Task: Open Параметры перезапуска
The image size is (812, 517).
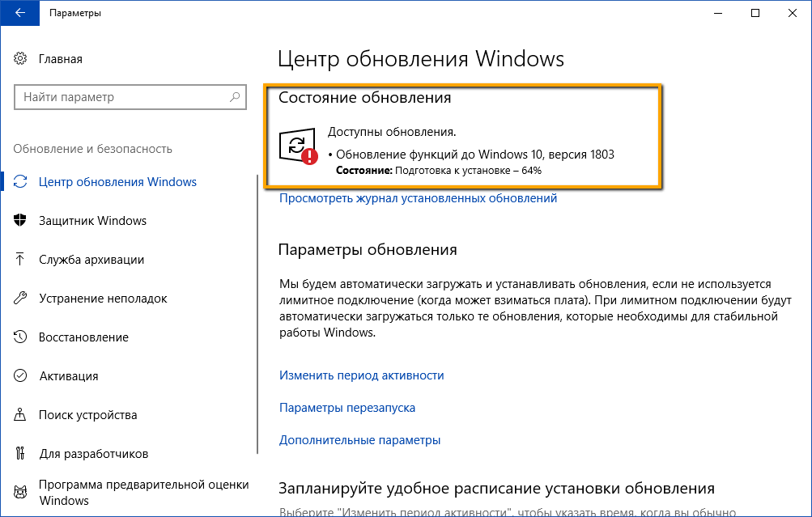Action: pos(346,408)
